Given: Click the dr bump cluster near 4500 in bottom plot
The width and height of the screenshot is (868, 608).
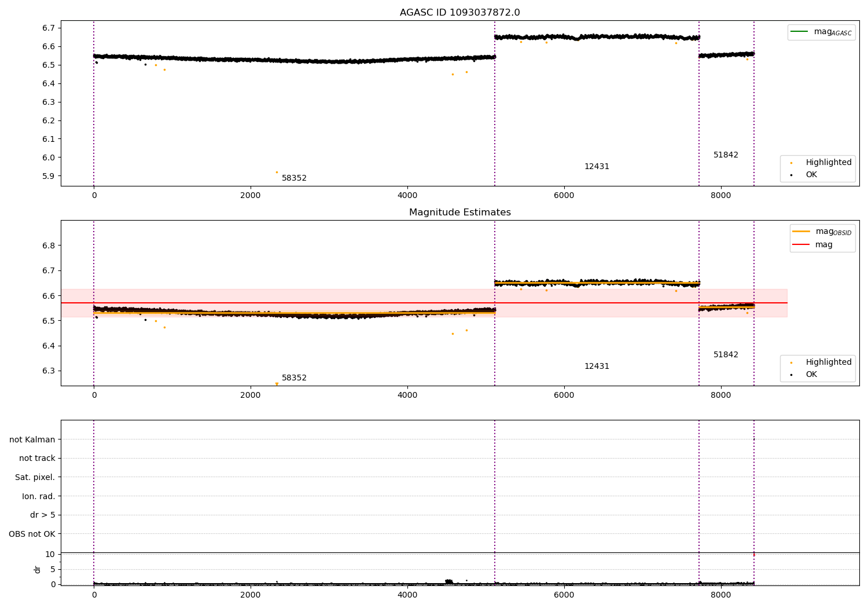Looking at the screenshot, I should 448,581.
